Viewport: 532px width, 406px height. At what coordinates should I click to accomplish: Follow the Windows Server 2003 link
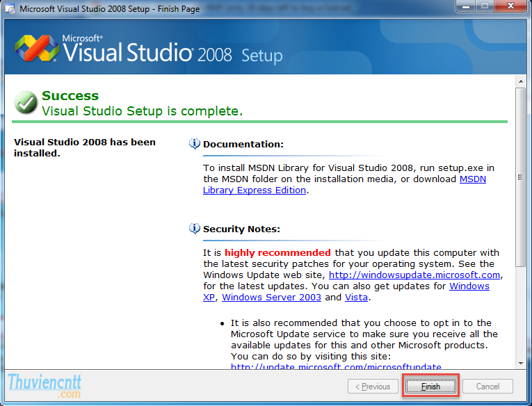coord(271,297)
